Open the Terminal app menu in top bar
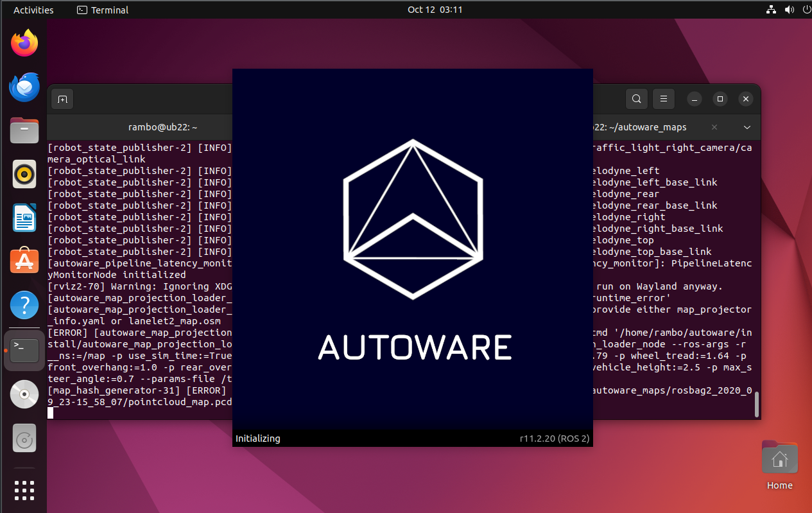812x513 pixels. point(103,10)
